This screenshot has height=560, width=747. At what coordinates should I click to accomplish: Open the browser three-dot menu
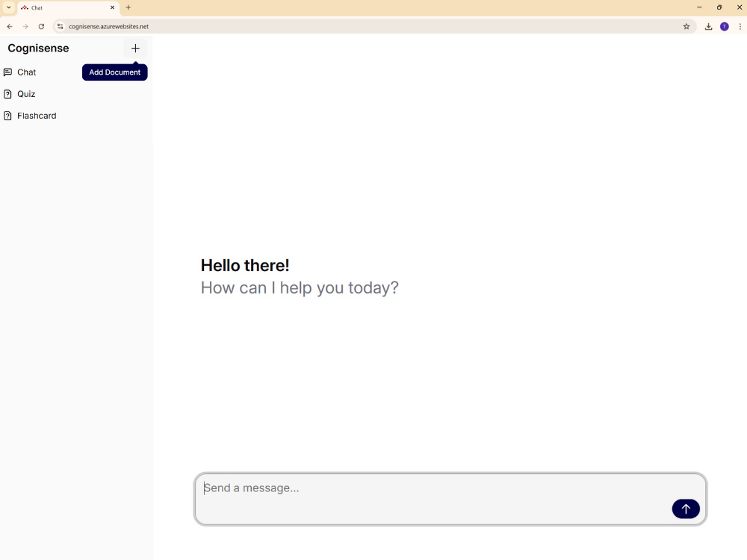tap(740, 27)
